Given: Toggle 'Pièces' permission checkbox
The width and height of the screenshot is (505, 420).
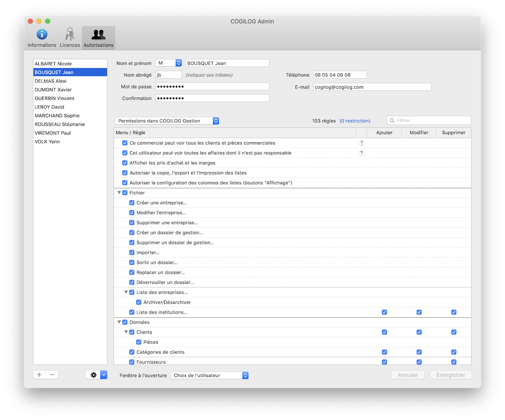Looking at the screenshot, I should click(x=139, y=342).
